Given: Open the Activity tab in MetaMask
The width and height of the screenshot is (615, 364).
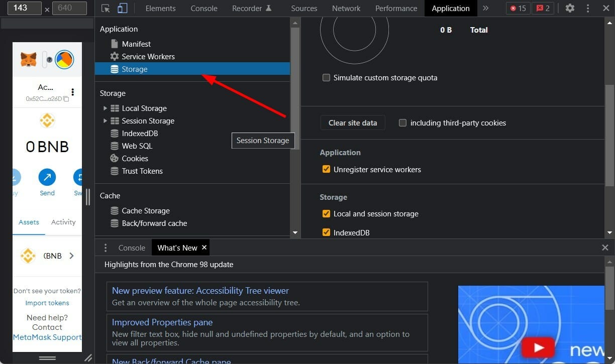Looking at the screenshot, I should click(x=63, y=222).
